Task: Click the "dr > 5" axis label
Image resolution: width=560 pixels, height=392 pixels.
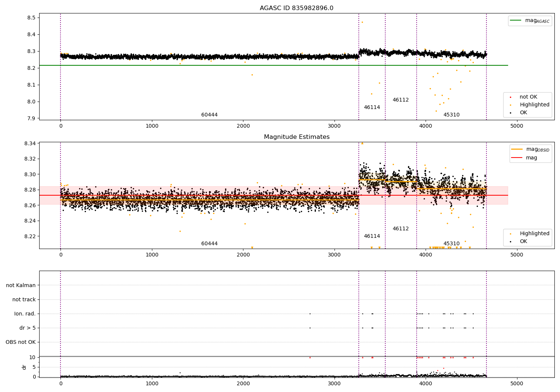Action: click(28, 328)
